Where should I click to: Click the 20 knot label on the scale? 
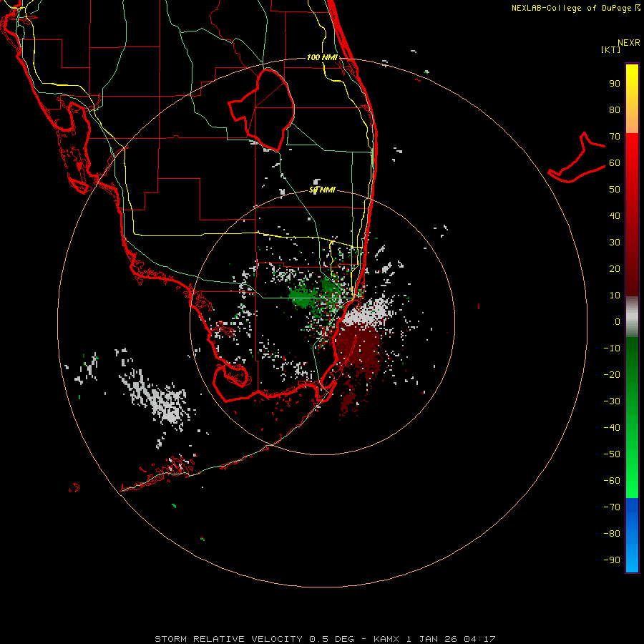pos(615,269)
